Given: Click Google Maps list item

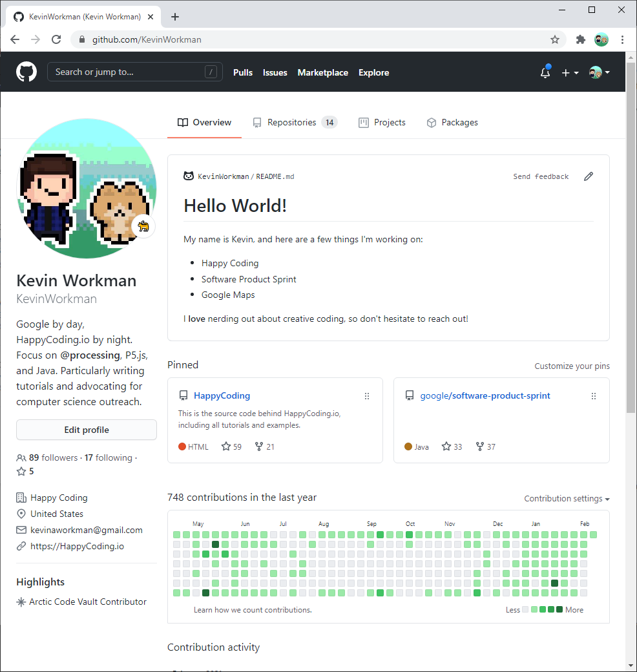Looking at the screenshot, I should (x=228, y=295).
